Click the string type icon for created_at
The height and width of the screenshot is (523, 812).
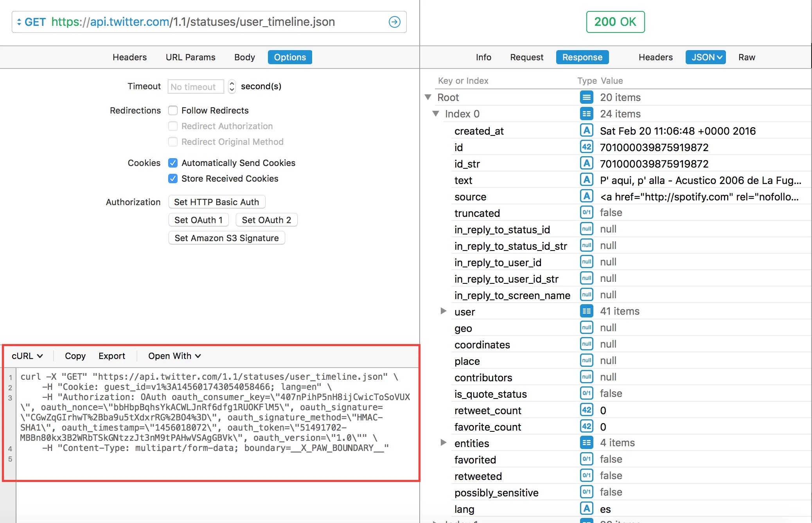coord(586,130)
